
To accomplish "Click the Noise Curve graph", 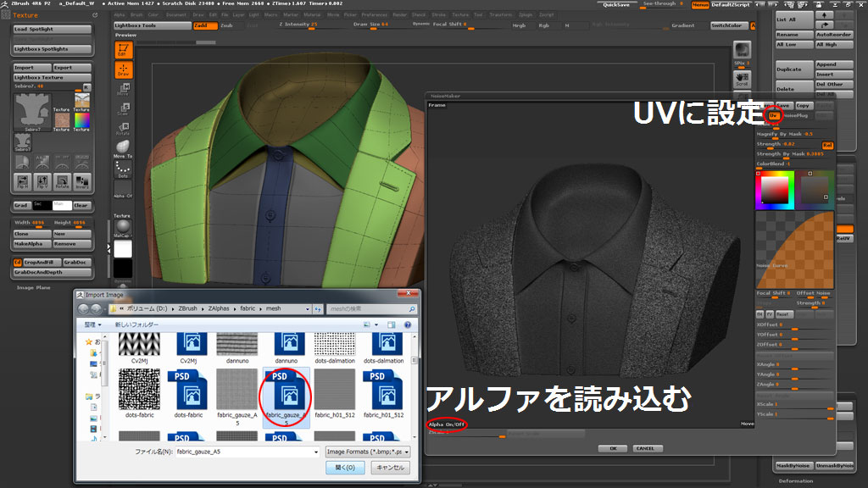I will coord(795,250).
